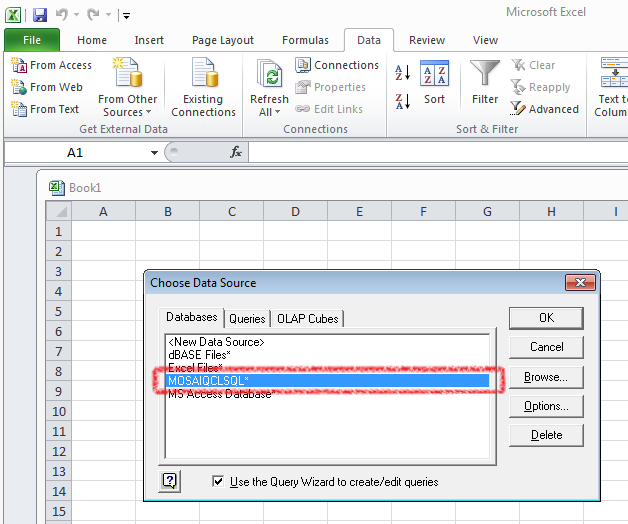Undo the last action
Viewport: 628px width, 524px height.
coord(62,15)
